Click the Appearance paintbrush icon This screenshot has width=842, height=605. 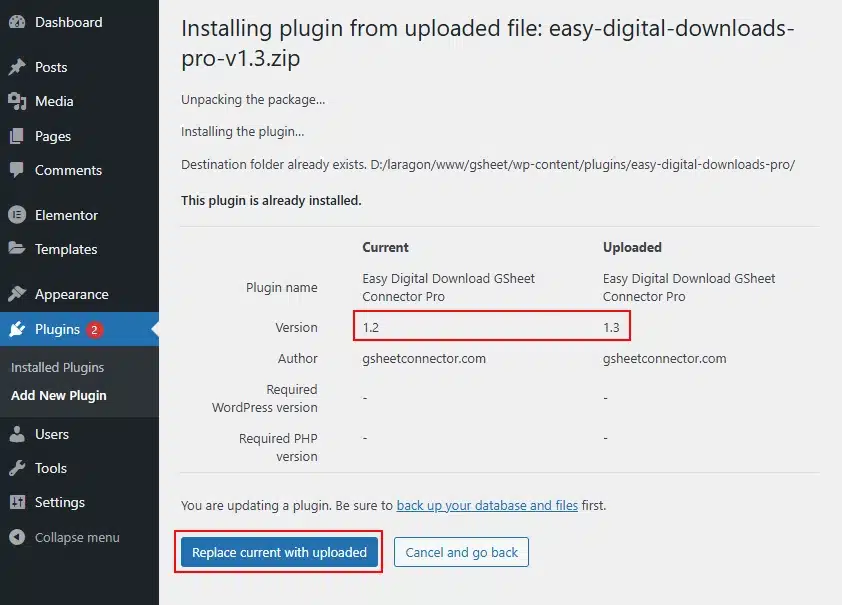17,294
